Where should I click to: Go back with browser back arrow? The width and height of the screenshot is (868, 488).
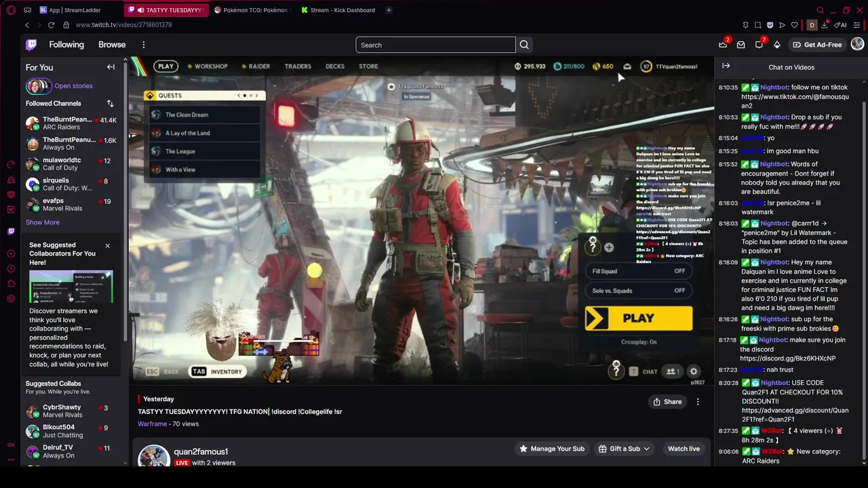(27, 25)
